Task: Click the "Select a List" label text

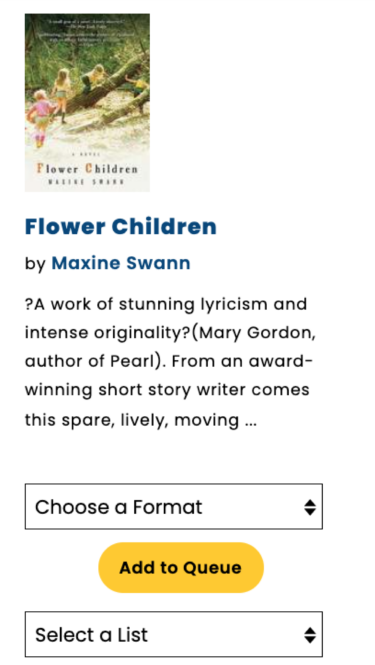Action: click(92, 635)
